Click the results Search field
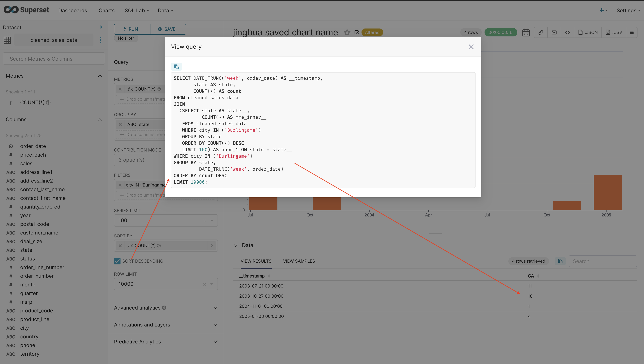 pyautogui.click(x=603, y=261)
